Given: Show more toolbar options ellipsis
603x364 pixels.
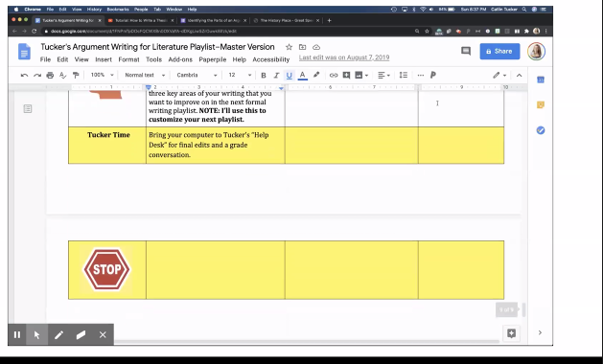Looking at the screenshot, I should click(420, 76).
